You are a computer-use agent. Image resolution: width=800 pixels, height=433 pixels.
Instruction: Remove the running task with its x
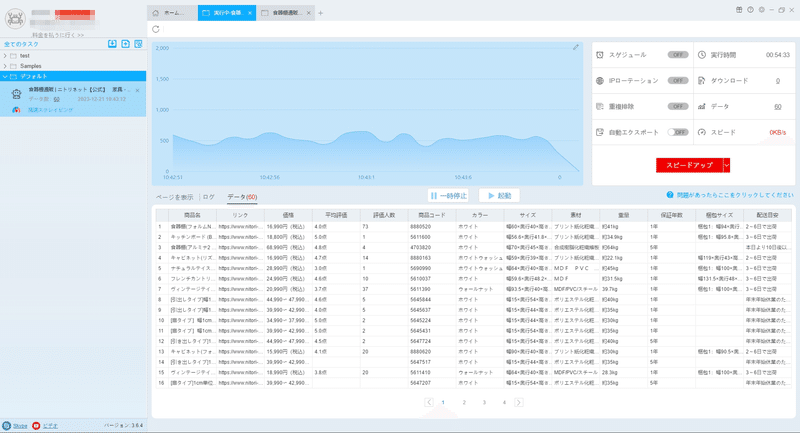point(137,90)
